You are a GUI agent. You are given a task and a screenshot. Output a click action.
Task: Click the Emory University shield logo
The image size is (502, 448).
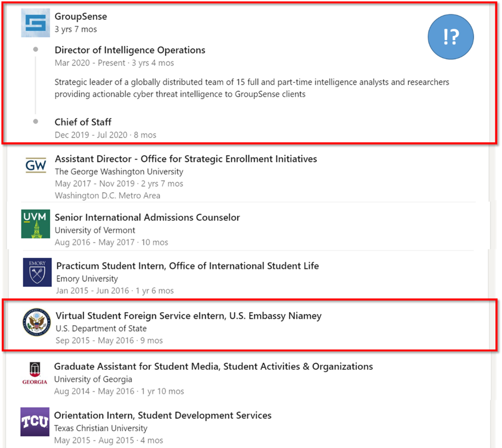pyautogui.click(x=37, y=272)
